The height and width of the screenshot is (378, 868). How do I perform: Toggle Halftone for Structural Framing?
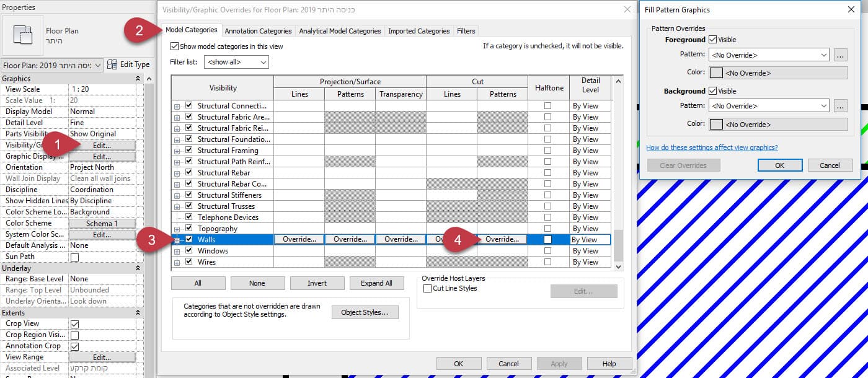(547, 151)
